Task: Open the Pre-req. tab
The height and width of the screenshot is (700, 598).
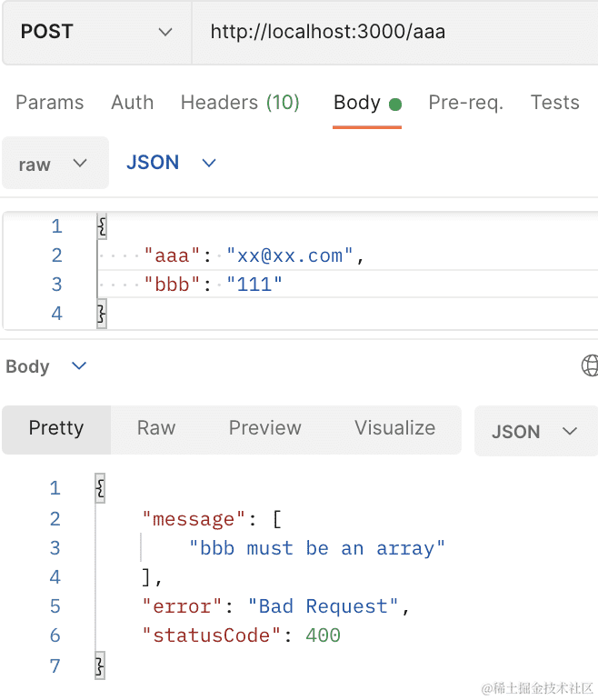Action: click(x=465, y=103)
